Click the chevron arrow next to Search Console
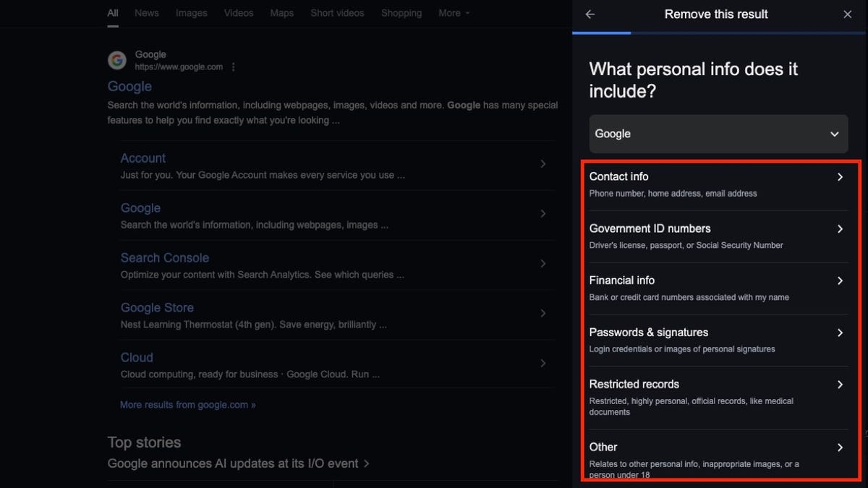Viewport: 868px width, 488px height. coord(542,264)
